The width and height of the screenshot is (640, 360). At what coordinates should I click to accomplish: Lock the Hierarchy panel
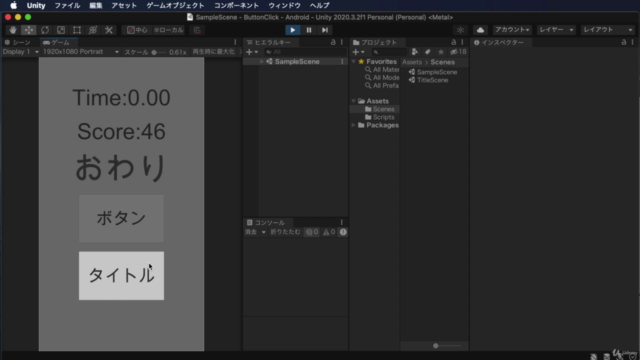coord(333,42)
